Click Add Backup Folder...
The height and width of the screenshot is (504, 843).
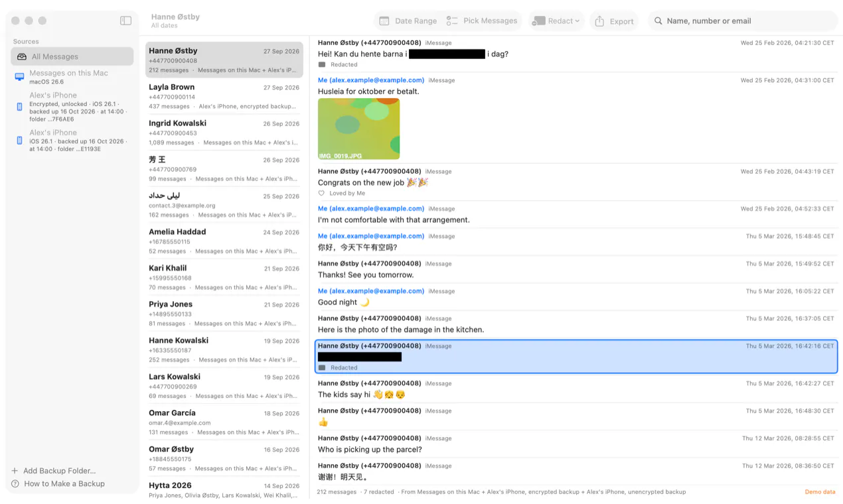[x=54, y=471]
